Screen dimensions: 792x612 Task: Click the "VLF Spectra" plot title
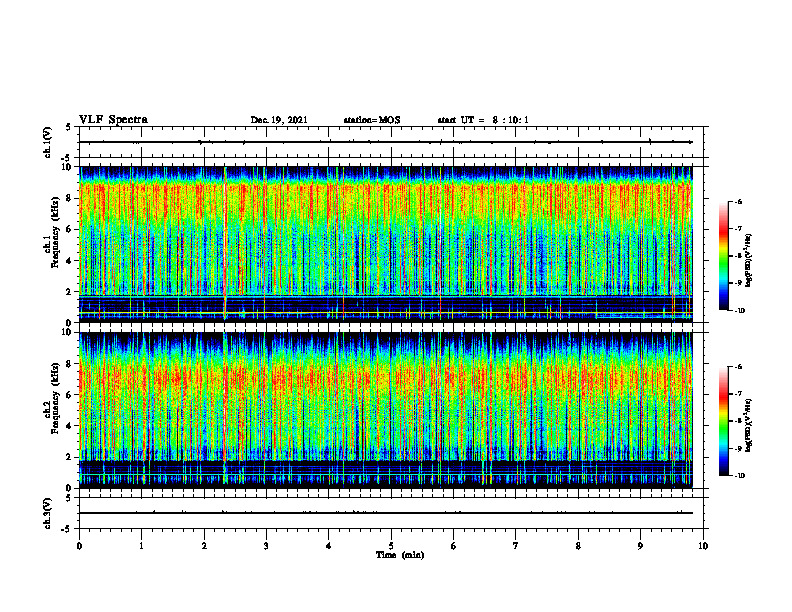113,120
